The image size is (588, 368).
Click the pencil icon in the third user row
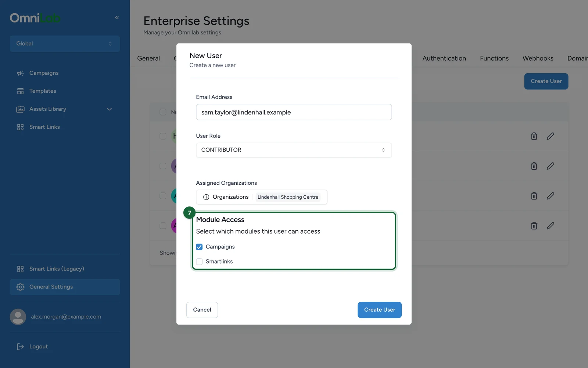tap(550, 196)
